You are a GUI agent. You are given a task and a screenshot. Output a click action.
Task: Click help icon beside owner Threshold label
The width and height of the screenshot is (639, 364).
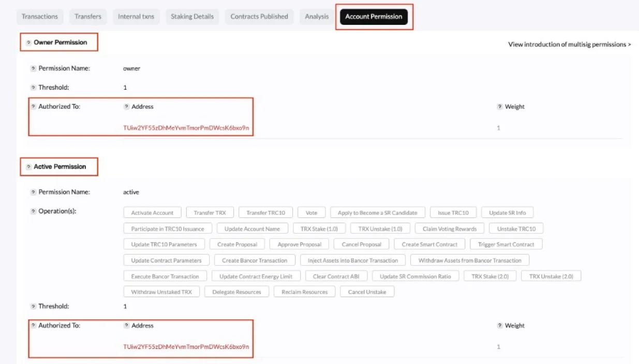(34, 88)
